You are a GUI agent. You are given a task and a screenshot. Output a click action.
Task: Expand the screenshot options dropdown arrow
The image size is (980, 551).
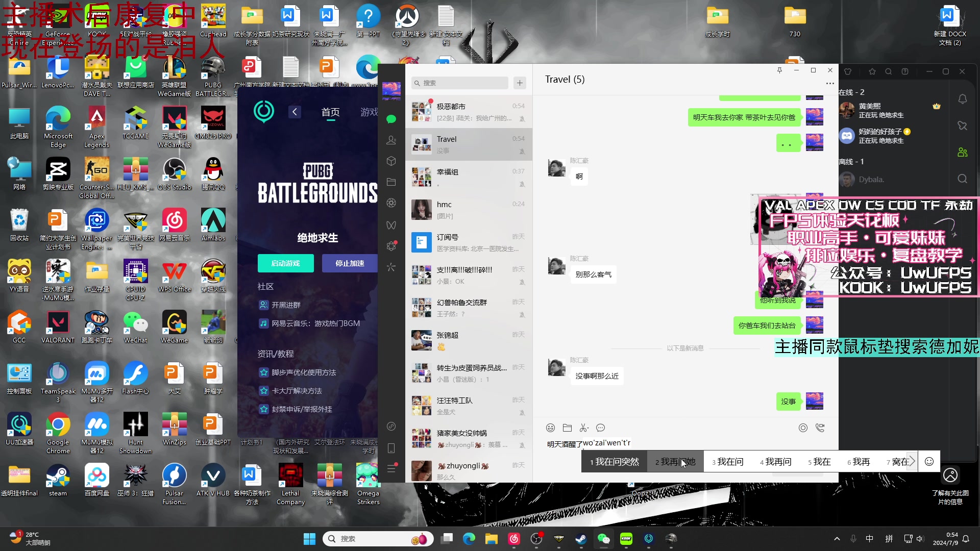[588, 428]
